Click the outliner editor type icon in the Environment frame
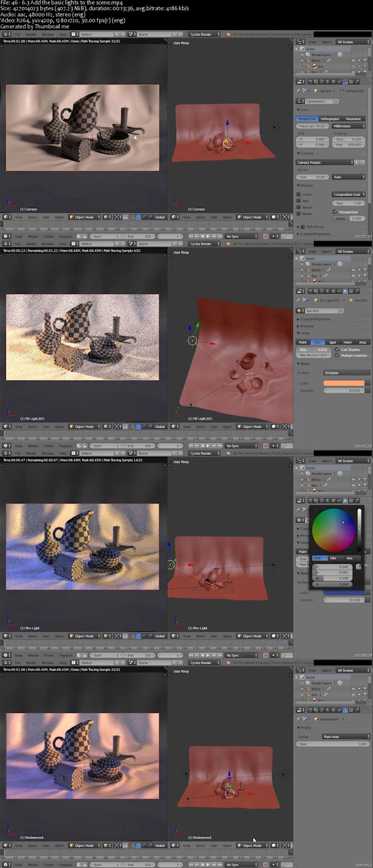 coord(300,670)
